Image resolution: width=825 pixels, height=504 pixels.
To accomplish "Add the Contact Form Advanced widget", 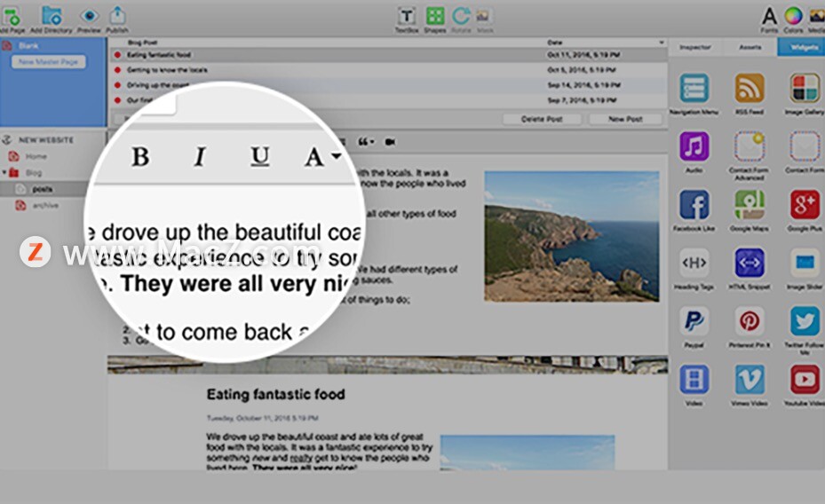I will click(750, 146).
